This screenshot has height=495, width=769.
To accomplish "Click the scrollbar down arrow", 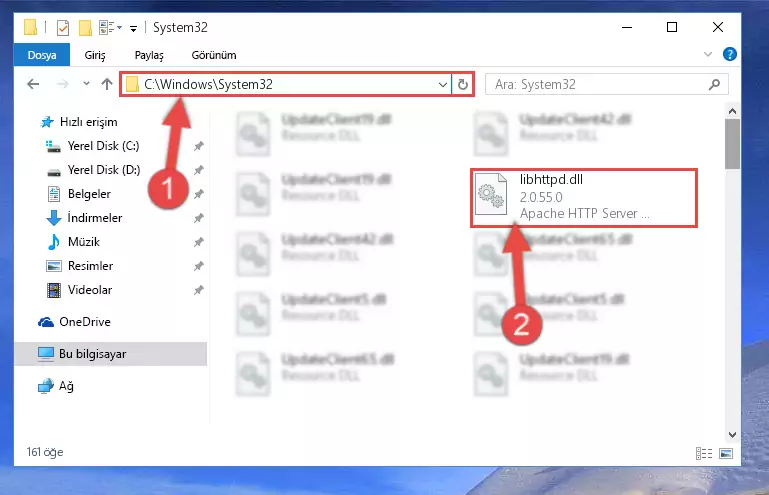I will pos(732,435).
